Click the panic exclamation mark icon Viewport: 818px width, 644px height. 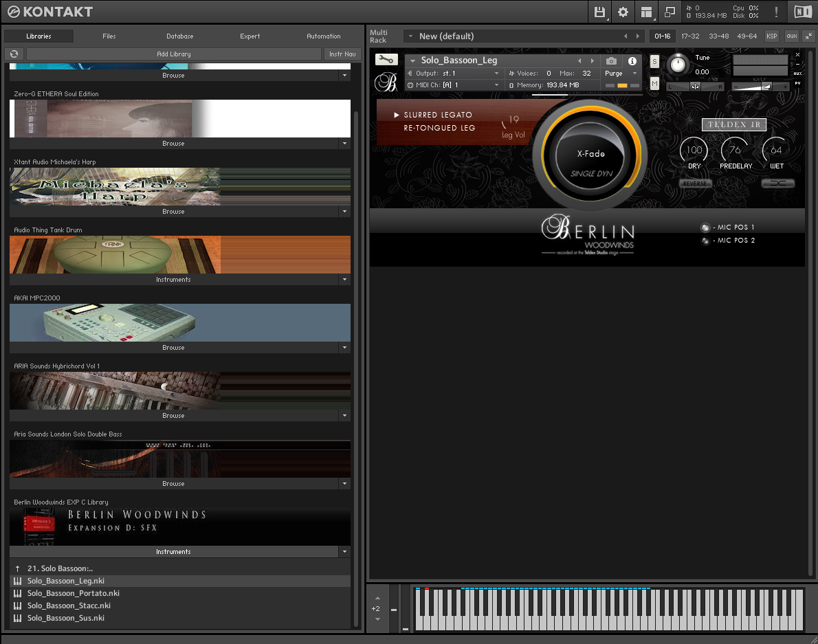776,12
